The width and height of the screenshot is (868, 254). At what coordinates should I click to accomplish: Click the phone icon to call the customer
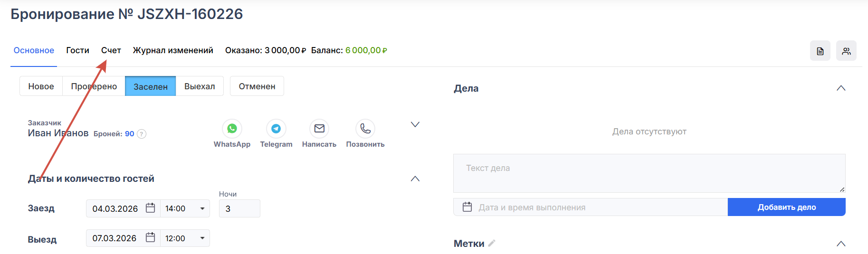tap(365, 129)
